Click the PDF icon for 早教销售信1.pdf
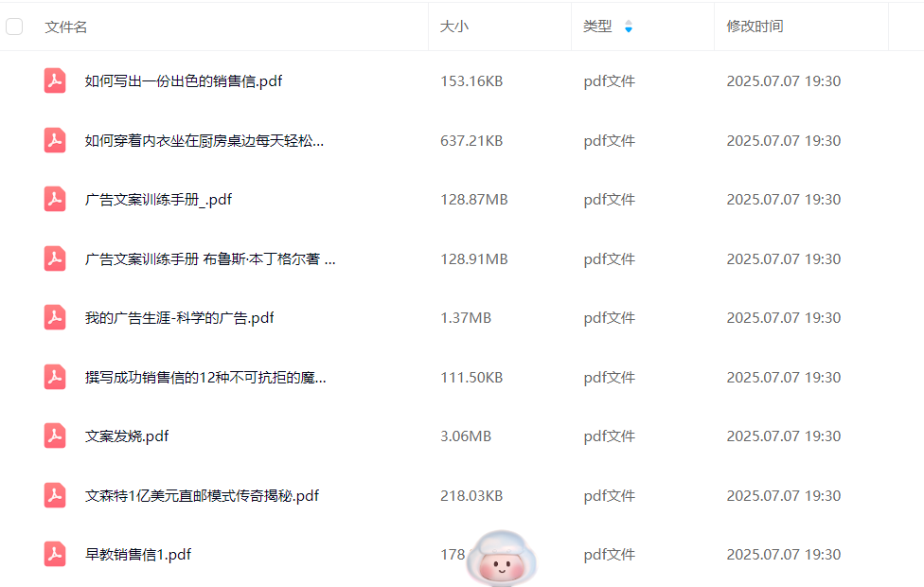The image size is (924, 587). click(55, 555)
